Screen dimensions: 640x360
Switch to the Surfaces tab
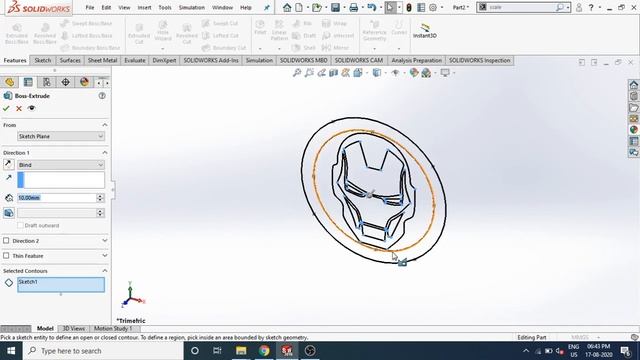click(x=70, y=60)
